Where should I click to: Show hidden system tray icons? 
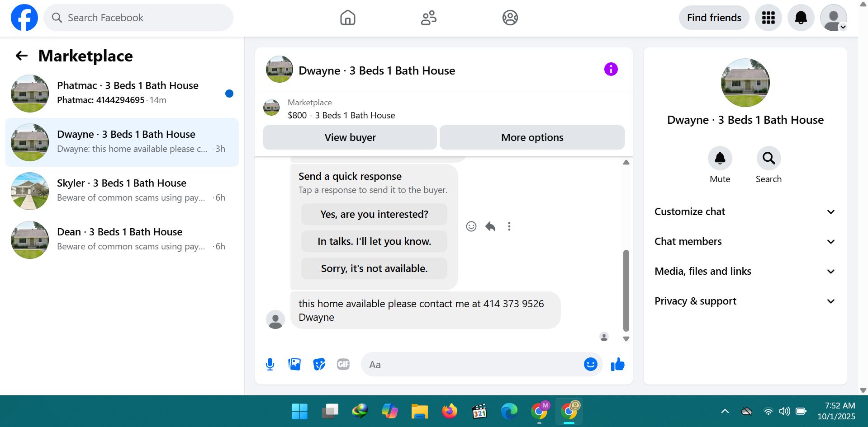pyautogui.click(x=725, y=411)
